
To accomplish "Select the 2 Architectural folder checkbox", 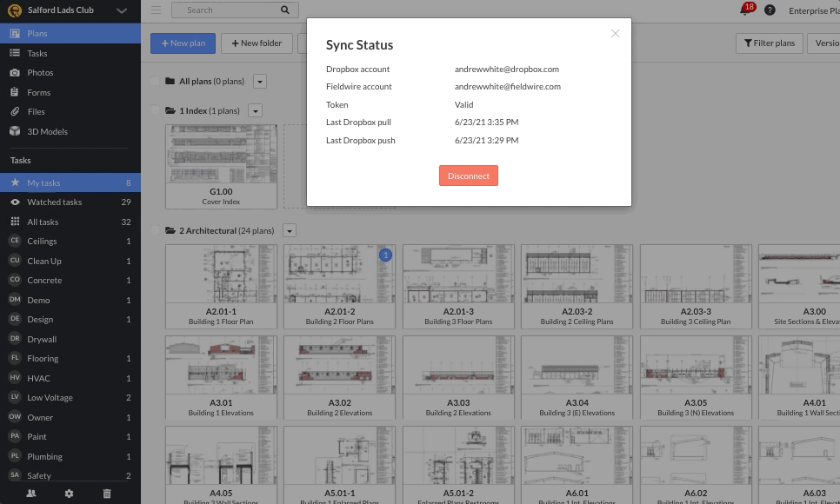I will click(x=157, y=231).
